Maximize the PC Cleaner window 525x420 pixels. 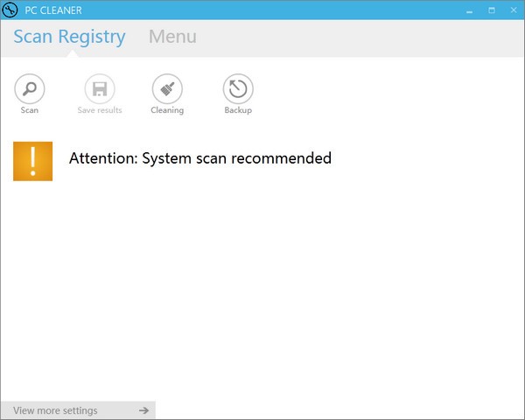(491, 10)
